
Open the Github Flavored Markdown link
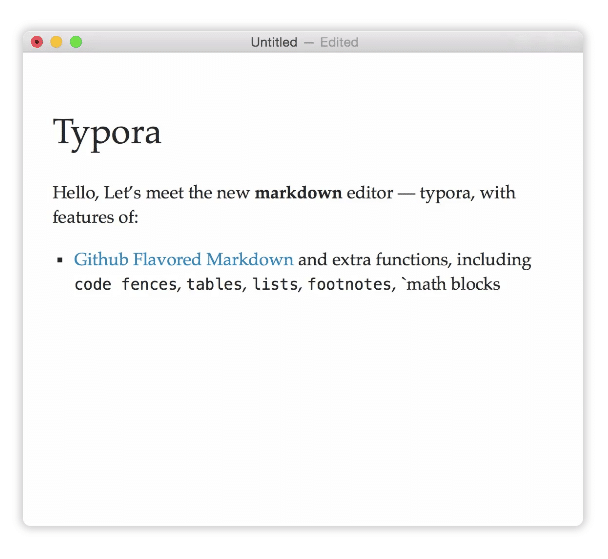[x=183, y=259]
